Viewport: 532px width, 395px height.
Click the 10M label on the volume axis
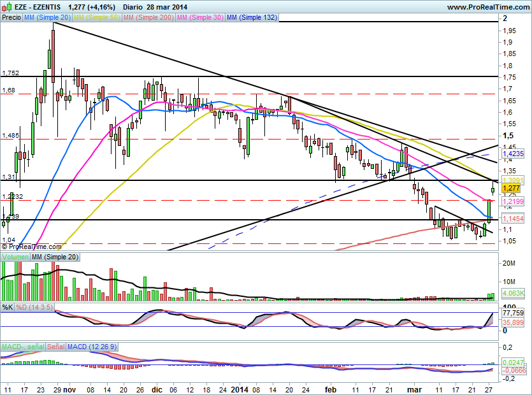coord(509,282)
